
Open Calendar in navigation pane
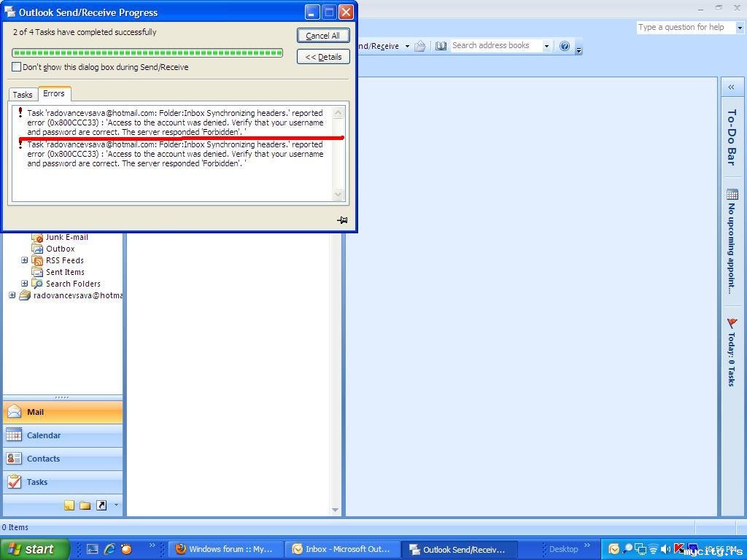tap(63, 435)
